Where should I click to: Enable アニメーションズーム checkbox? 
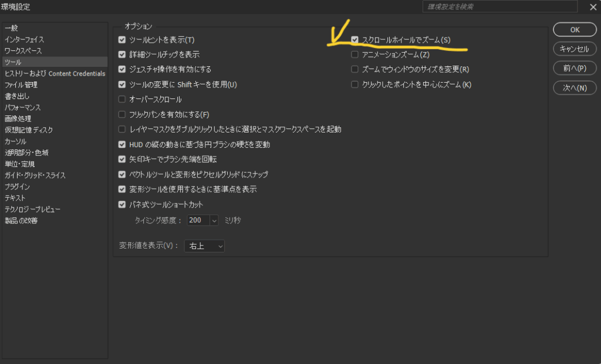tap(354, 55)
